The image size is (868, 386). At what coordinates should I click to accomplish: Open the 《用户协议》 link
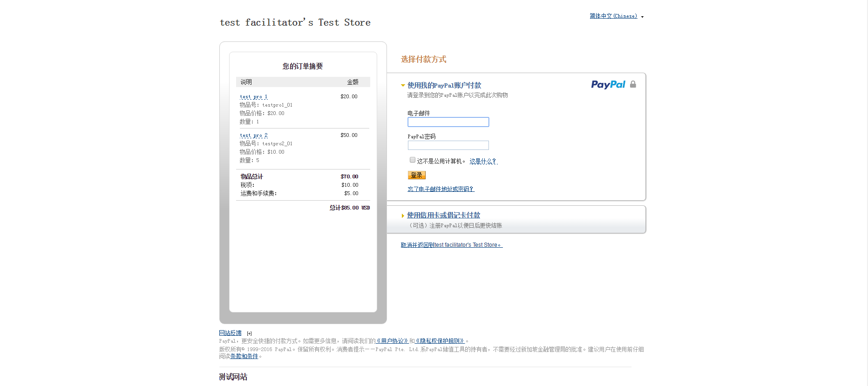click(x=392, y=341)
